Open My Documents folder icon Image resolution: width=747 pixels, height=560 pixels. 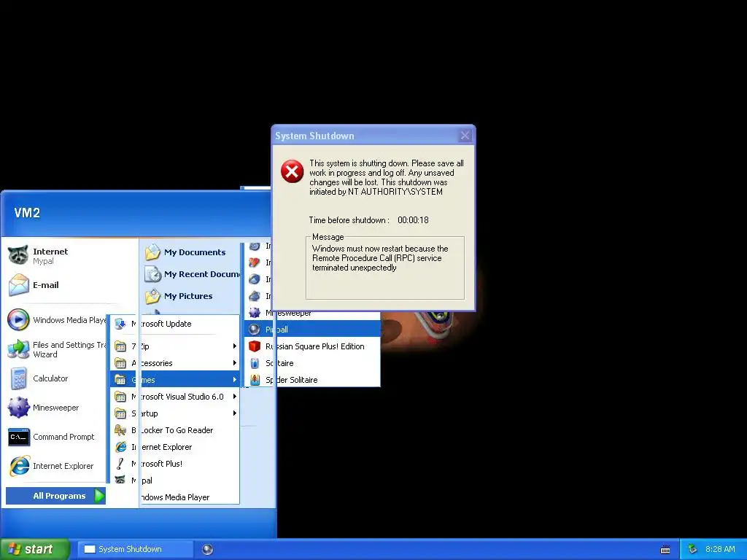tap(152, 252)
